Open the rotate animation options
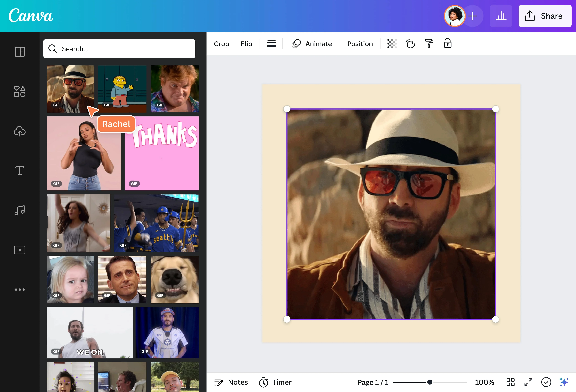The image size is (576, 392). coord(410,44)
